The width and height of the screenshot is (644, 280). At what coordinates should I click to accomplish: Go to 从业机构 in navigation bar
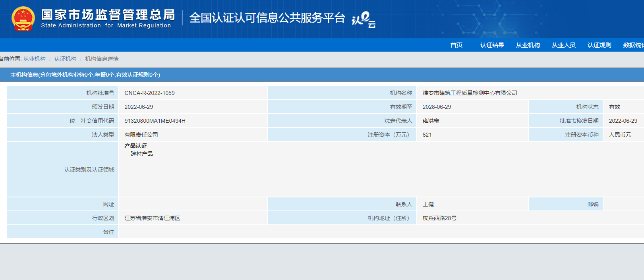click(x=528, y=45)
